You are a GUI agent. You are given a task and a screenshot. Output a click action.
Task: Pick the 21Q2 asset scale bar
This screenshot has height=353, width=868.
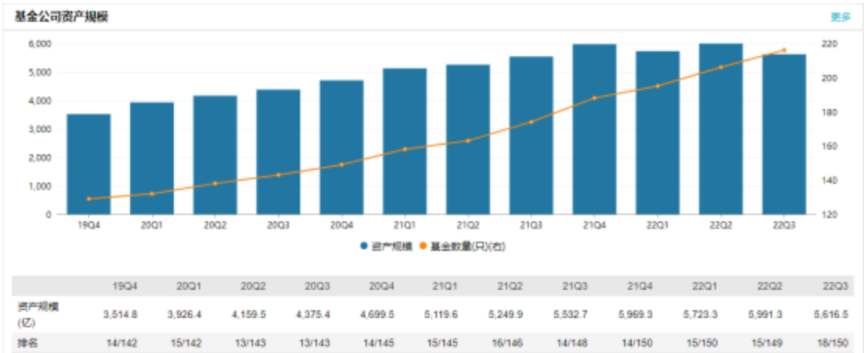coord(468,140)
